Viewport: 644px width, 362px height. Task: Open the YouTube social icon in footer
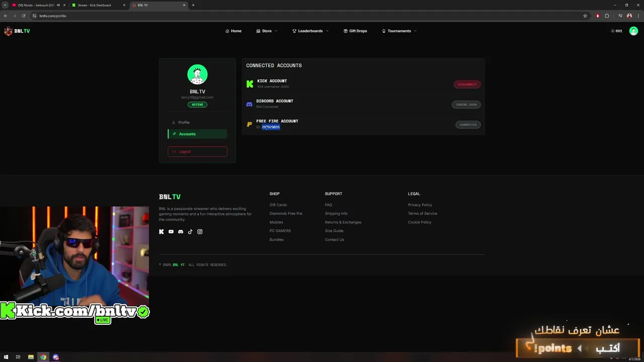(171, 232)
